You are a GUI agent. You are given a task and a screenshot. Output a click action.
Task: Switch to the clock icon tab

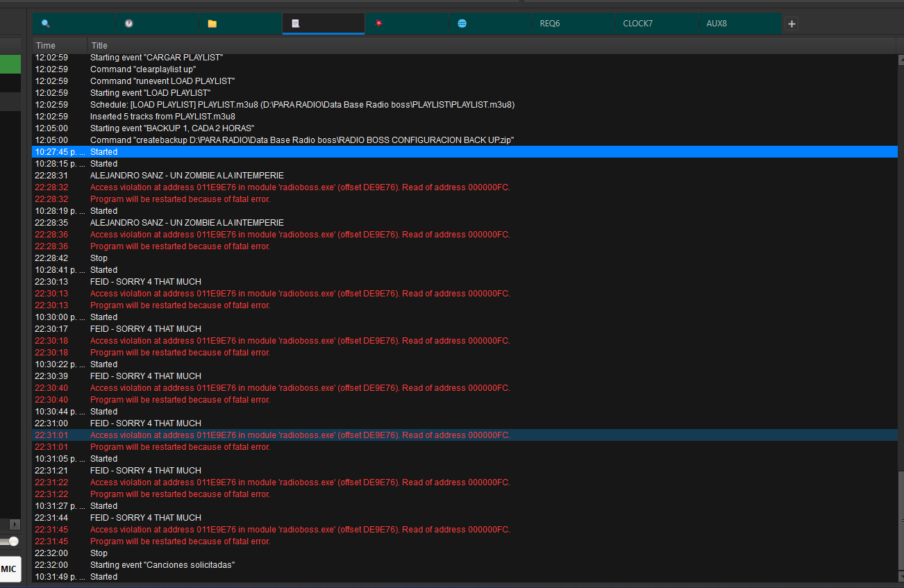tap(157, 24)
